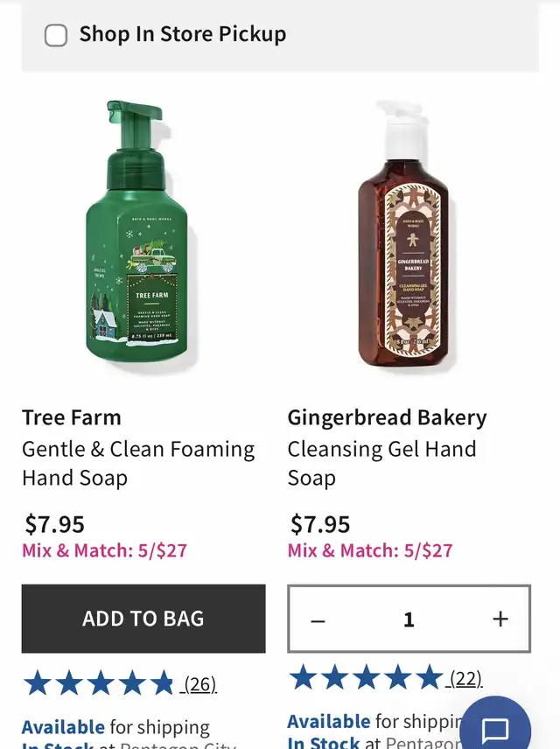This screenshot has width=560, height=749.
Task: Click Gingerbread Bakery Mix & Match 5/$27 offer
Action: click(x=370, y=550)
